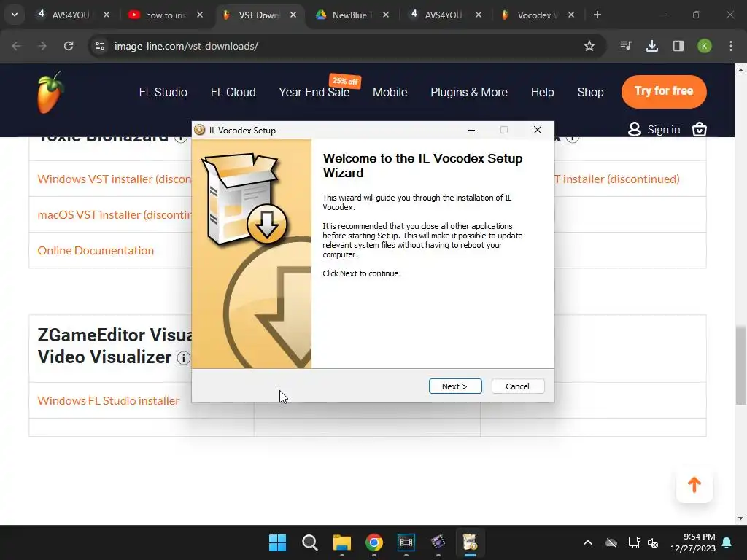Switch to the Vocodex browser tab
Image resolution: width=747 pixels, height=560 pixels.
pos(536,15)
